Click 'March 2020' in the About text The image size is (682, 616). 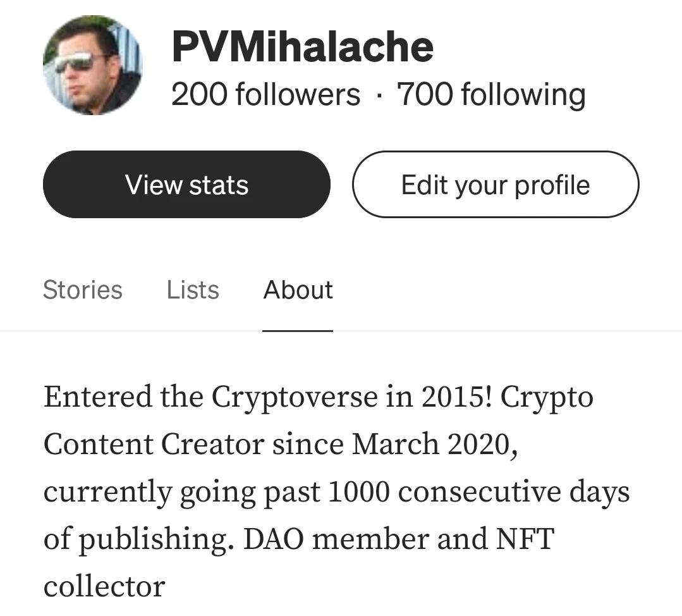(x=434, y=445)
